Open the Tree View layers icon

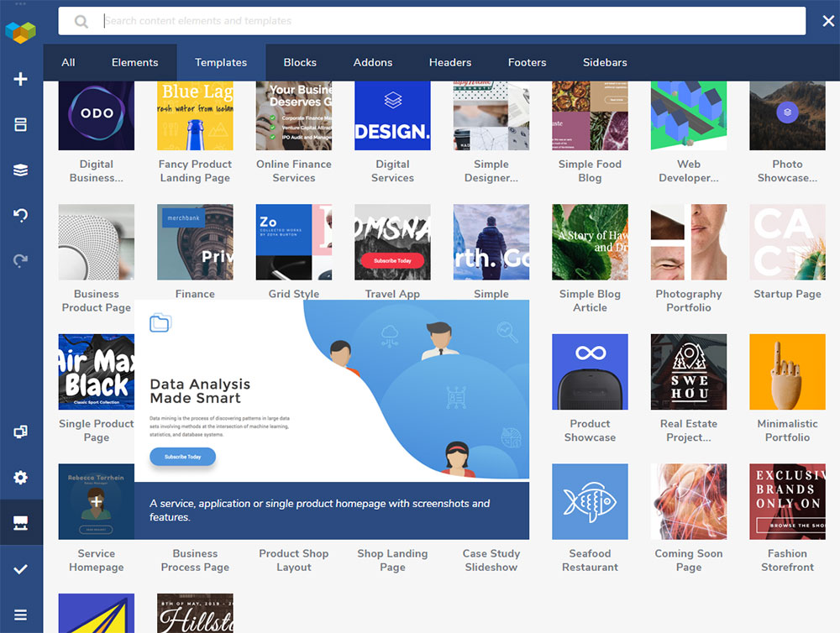pyautogui.click(x=20, y=170)
